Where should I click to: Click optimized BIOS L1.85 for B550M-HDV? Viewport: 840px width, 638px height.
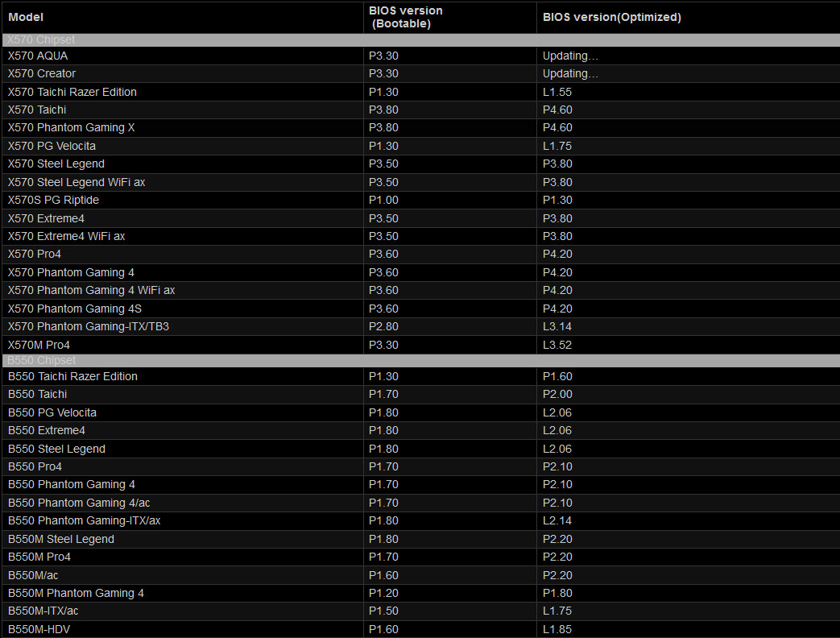click(x=557, y=629)
